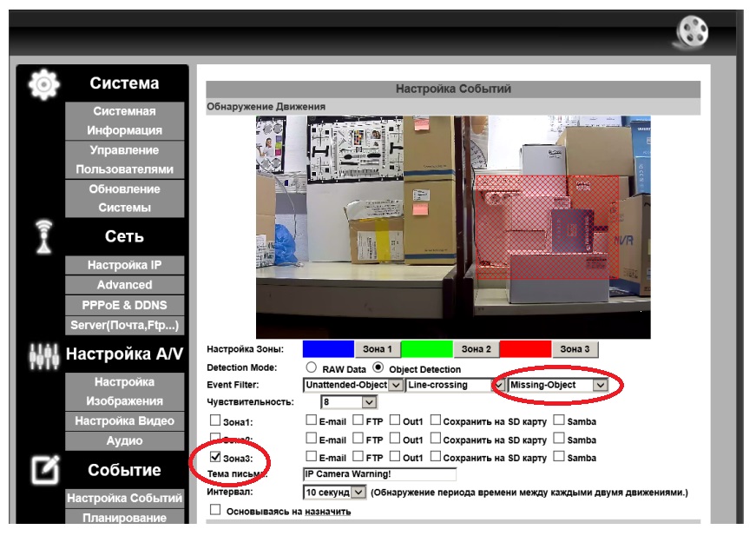The height and width of the screenshot is (536, 756).
Task: Enable the Зона1 checkbox
Action: tap(215, 420)
